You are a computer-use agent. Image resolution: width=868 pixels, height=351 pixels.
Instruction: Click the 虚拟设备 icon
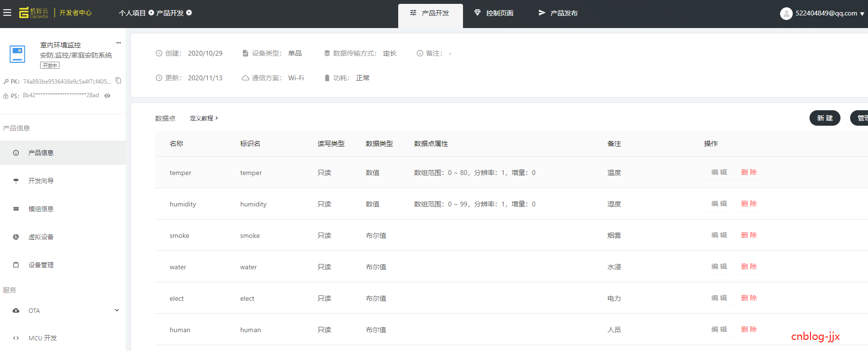tap(16, 237)
